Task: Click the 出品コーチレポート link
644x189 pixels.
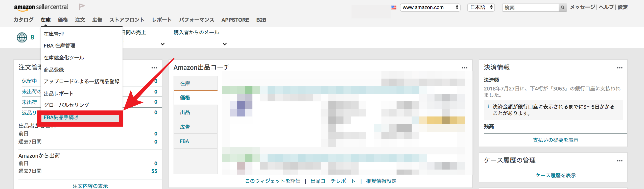Action: (333, 181)
